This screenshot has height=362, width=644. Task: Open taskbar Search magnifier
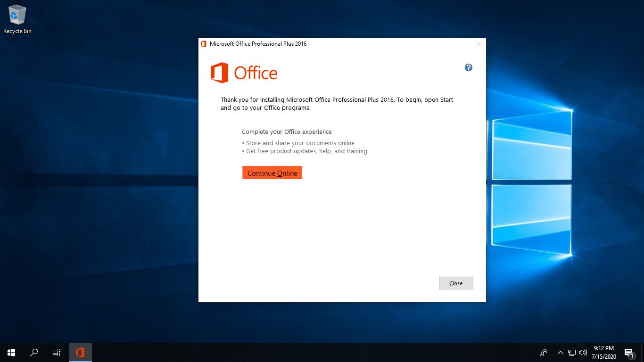pos(34,352)
